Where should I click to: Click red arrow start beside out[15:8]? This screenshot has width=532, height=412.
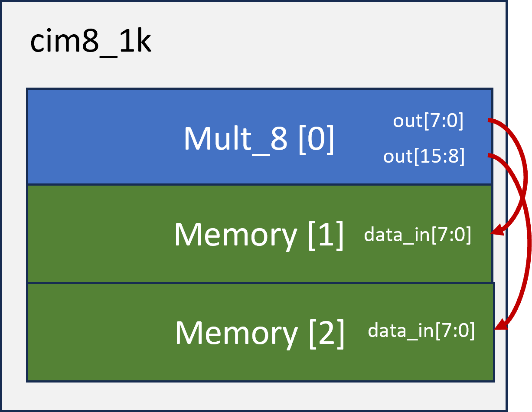coord(491,155)
